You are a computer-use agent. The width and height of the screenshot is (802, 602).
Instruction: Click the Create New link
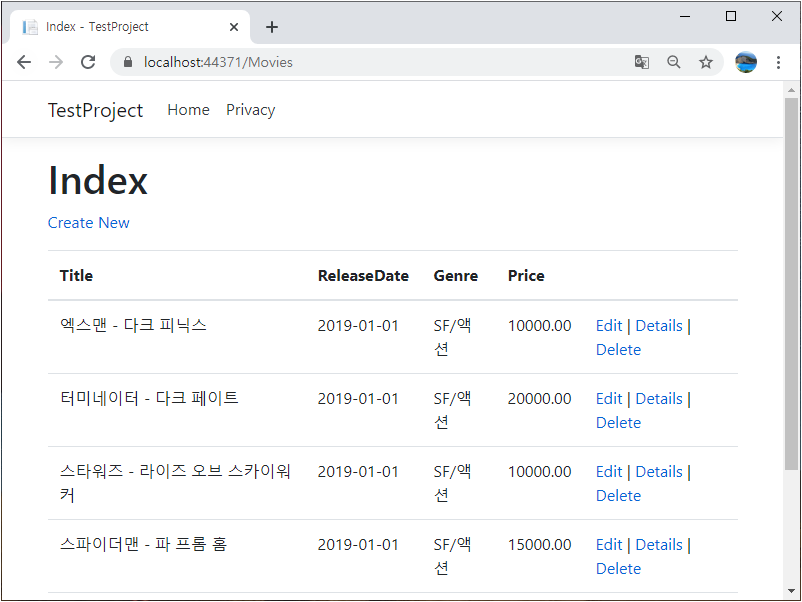click(x=88, y=223)
